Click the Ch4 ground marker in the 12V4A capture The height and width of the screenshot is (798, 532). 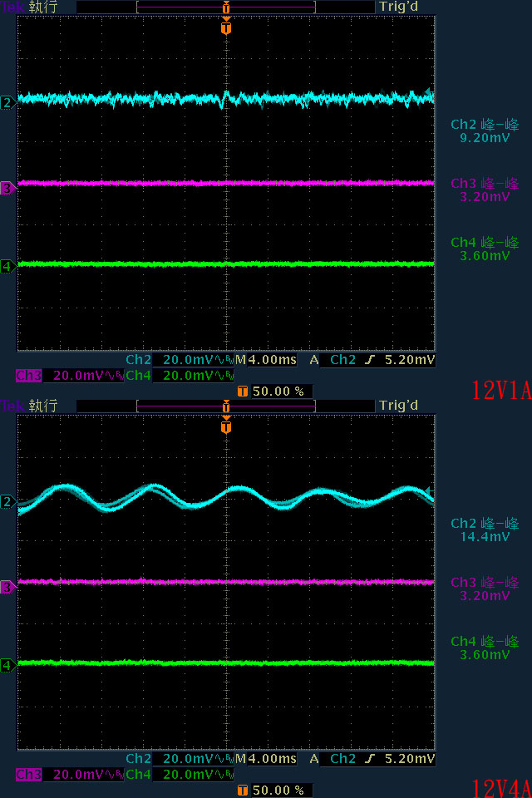point(7,665)
